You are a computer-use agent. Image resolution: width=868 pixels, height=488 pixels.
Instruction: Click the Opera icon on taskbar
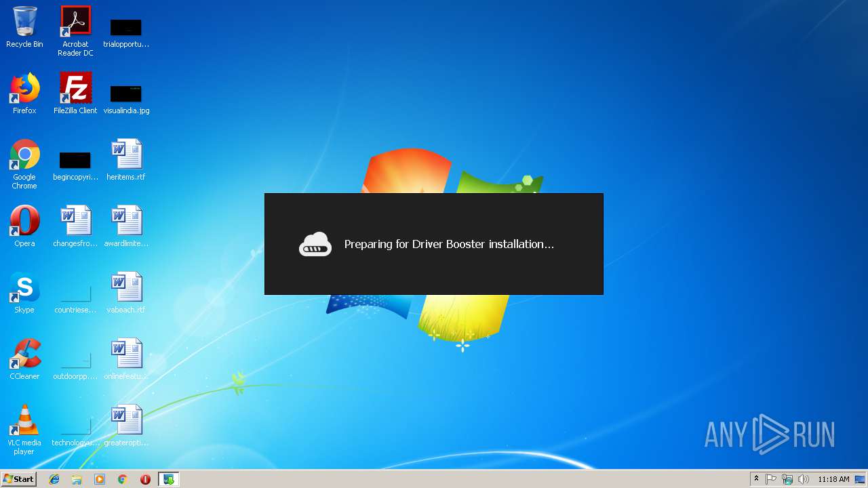[145, 479]
